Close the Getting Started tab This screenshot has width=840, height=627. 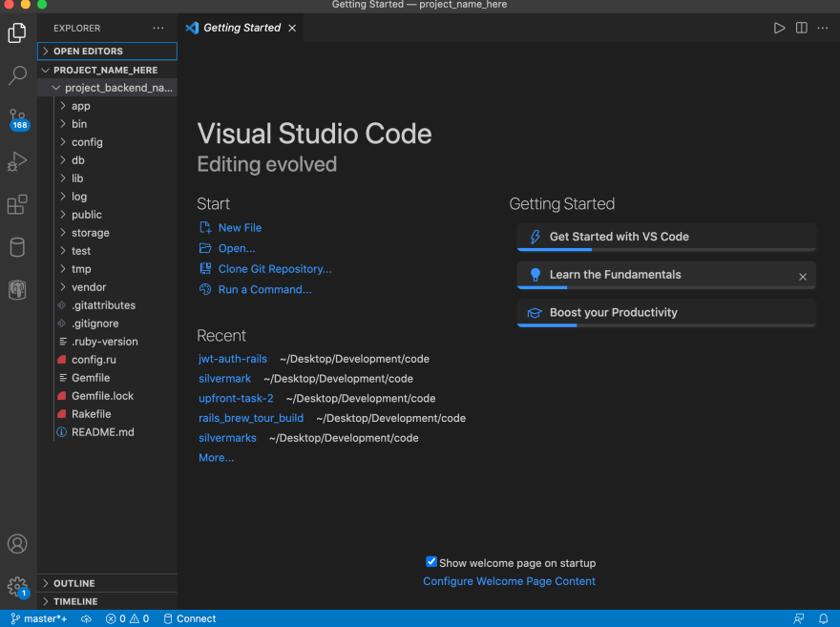tap(292, 28)
